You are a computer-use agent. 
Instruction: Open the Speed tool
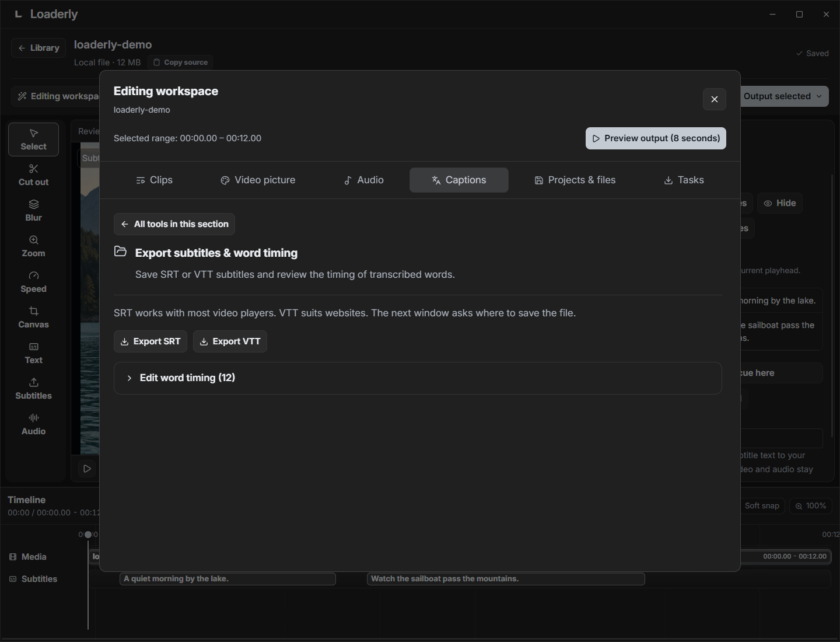click(33, 282)
